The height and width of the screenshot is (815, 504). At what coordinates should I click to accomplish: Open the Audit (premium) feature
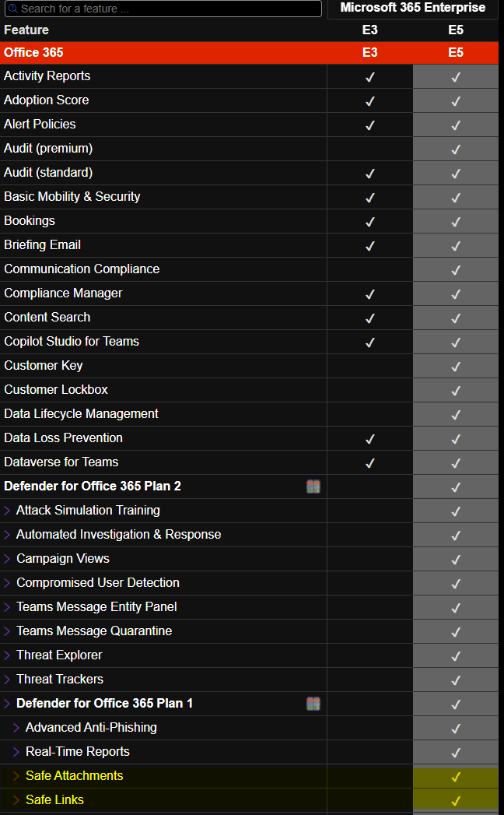(48, 149)
